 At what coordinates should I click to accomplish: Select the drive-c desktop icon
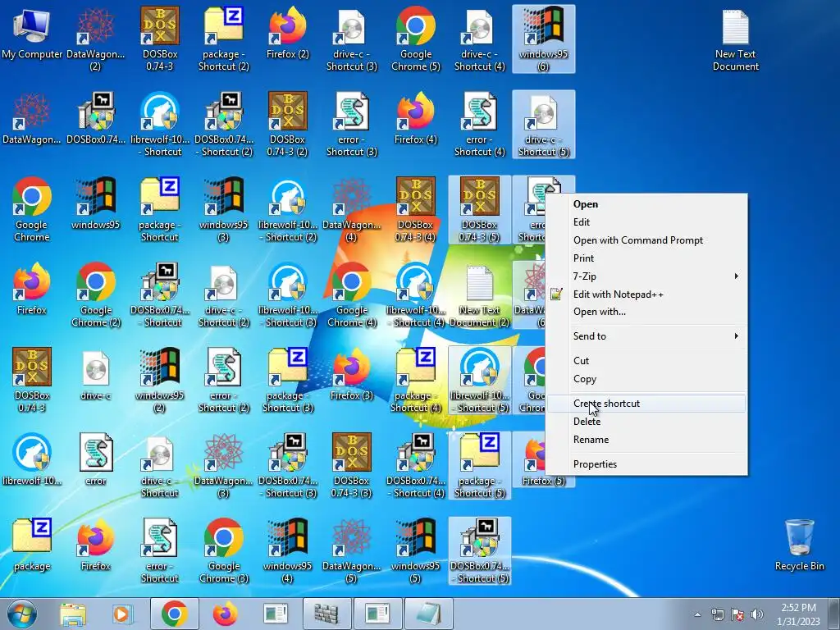96,374
